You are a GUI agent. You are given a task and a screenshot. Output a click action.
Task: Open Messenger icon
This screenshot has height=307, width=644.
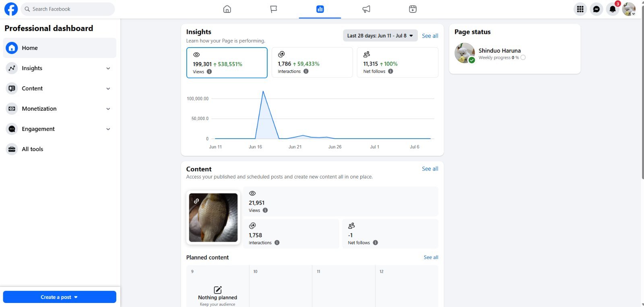click(597, 9)
